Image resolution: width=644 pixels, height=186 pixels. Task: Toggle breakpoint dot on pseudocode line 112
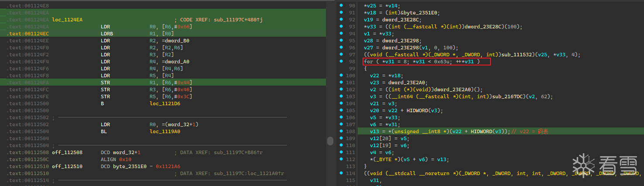pos(340,159)
